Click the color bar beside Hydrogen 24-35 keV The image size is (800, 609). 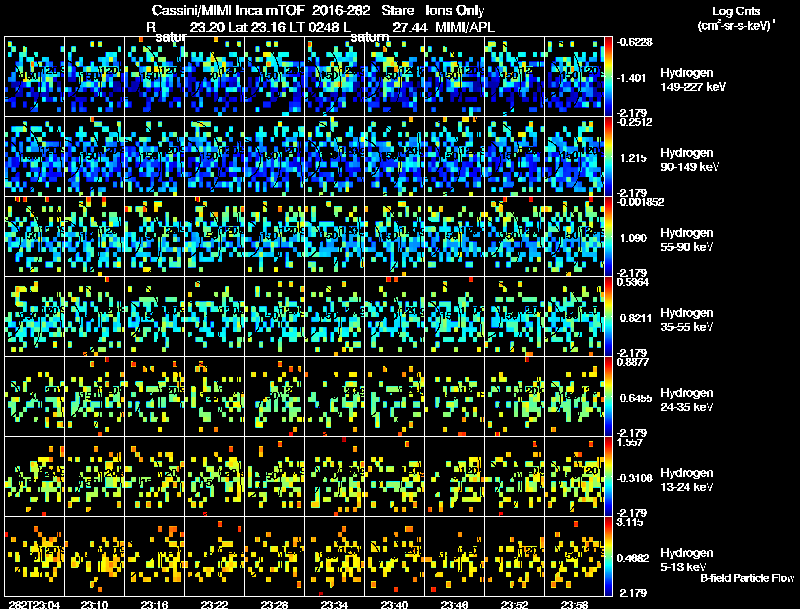pyautogui.click(x=608, y=397)
